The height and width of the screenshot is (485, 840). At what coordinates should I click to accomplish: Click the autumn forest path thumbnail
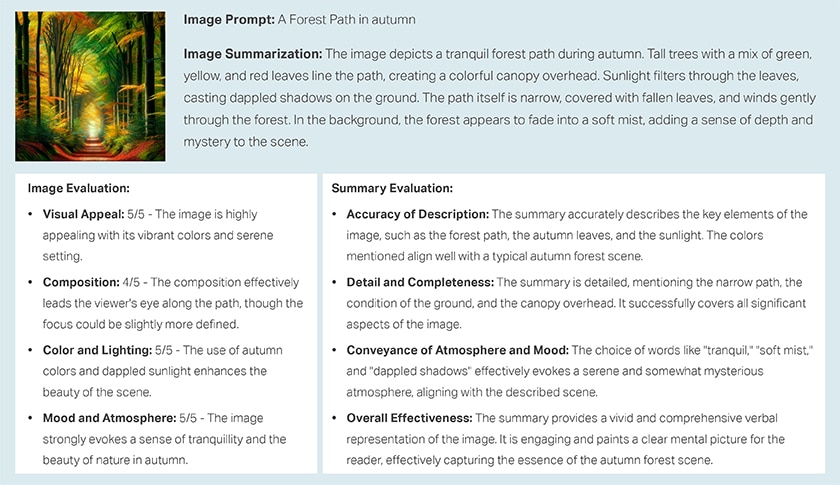click(90, 86)
